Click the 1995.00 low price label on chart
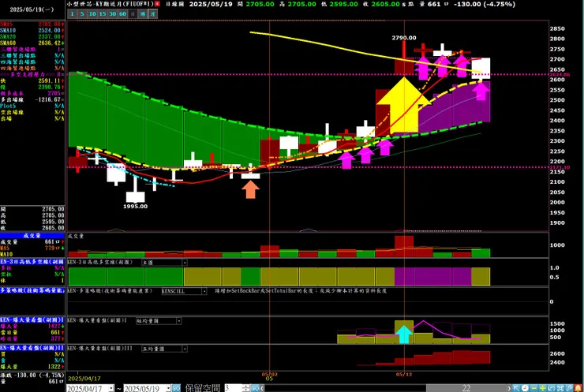 135,206
